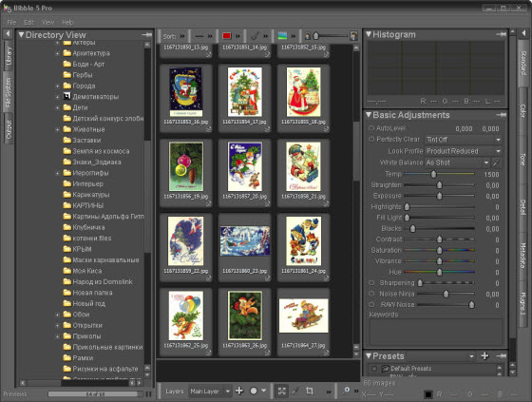The image size is (532, 402).
Task: Expand the Животные folder tree node
Action: click(57, 129)
